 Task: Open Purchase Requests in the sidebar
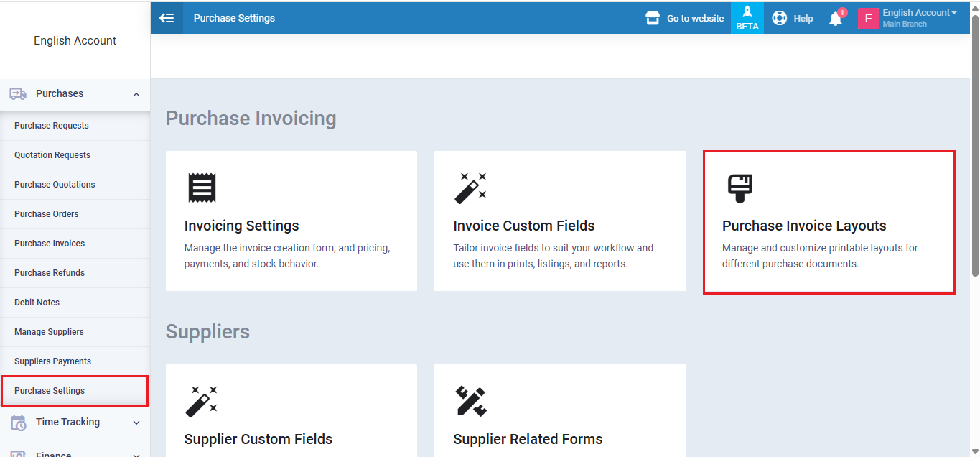[x=52, y=126]
